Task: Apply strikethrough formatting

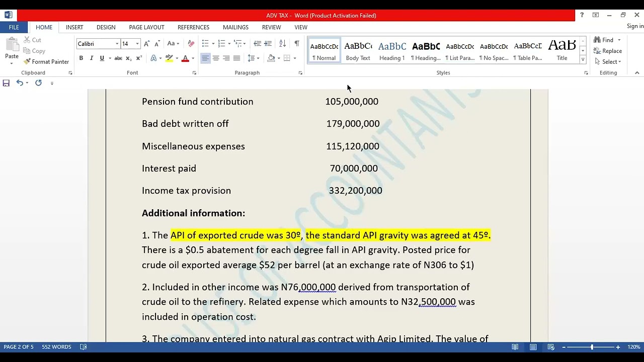Action: (x=118, y=58)
